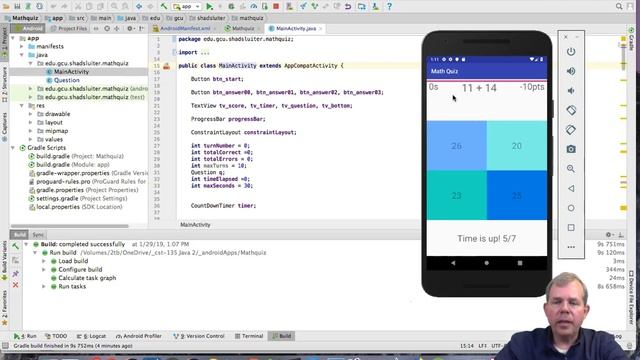The height and width of the screenshot is (360, 640).
Task: Collapse the res folder
Action: pyautogui.click(x=22, y=106)
